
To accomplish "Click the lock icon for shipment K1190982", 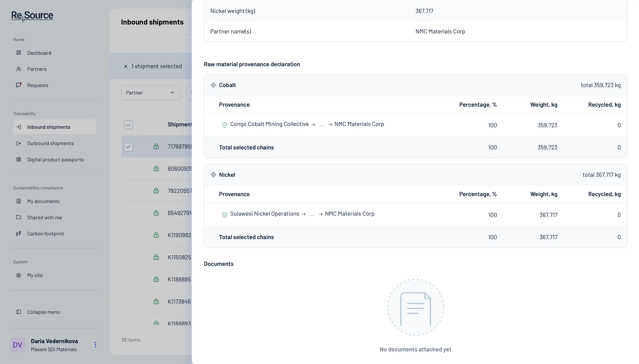I will click(x=156, y=235).
